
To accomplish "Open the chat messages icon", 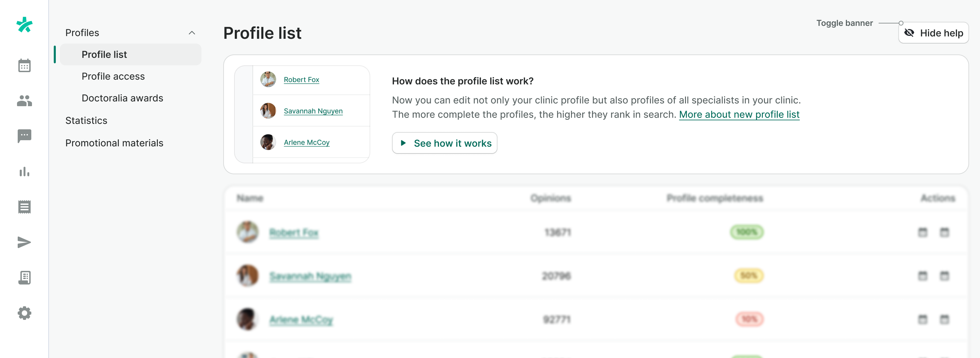I will coord(24,136).
